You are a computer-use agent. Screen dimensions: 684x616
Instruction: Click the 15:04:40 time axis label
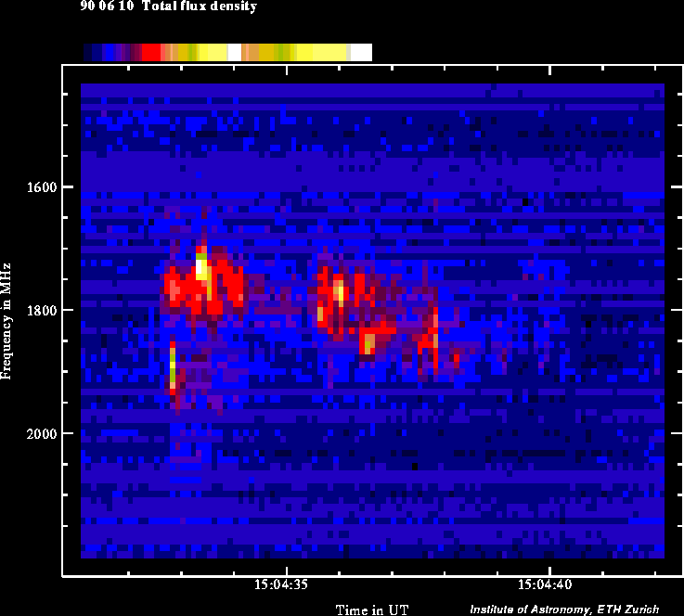point(545,584)
